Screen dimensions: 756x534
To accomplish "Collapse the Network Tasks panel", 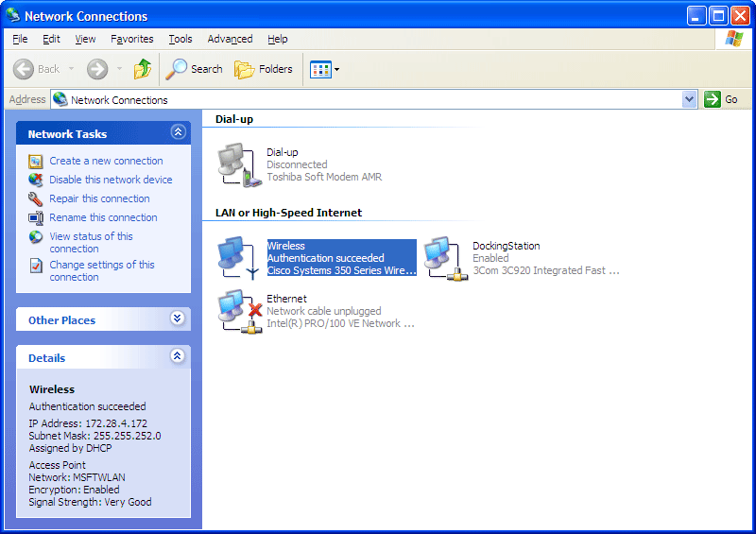I will (x=177, y=133).
